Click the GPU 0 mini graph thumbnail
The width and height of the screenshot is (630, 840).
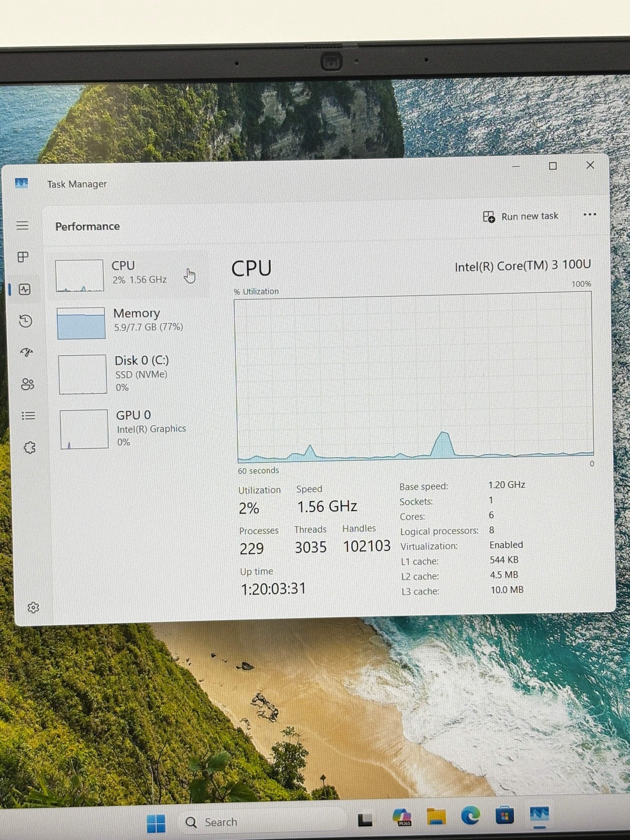coord(84,429)
